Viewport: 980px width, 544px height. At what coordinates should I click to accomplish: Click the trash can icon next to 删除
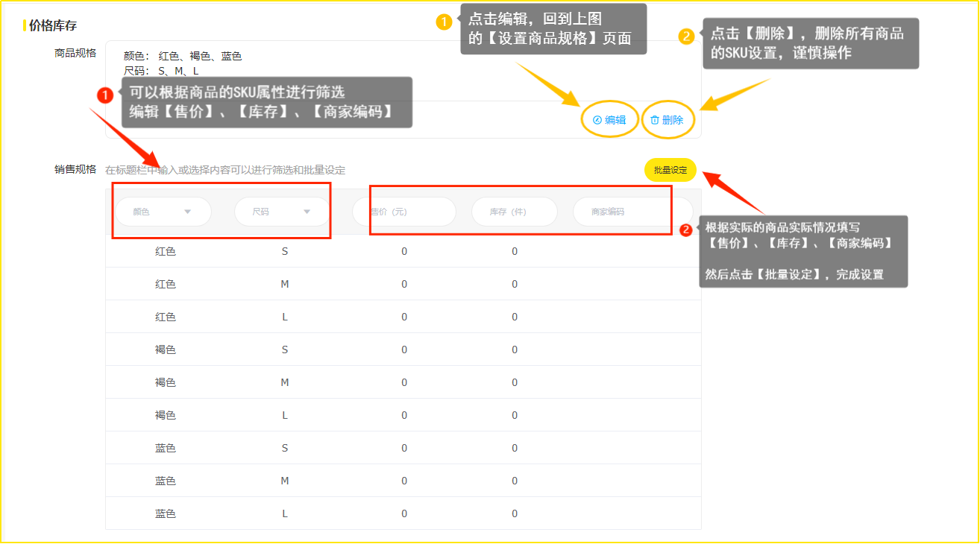tap(655, 120)
